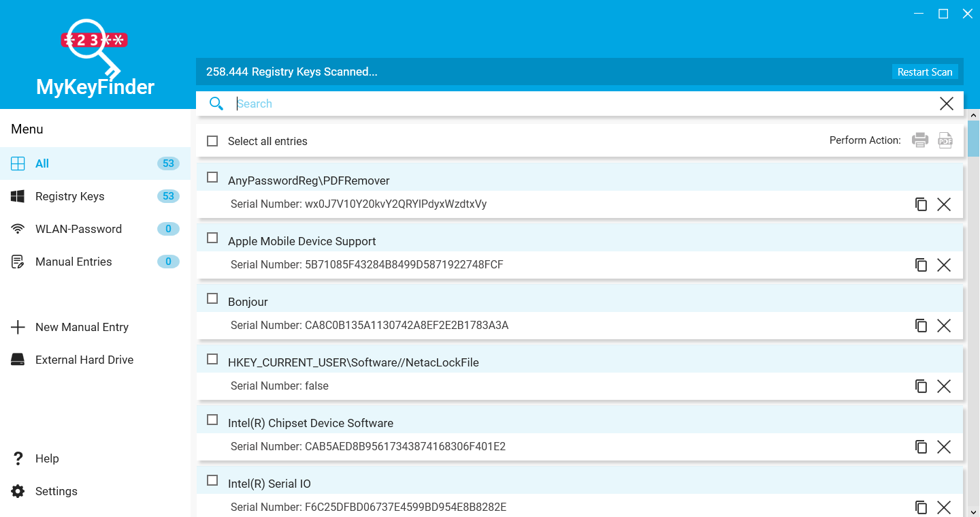Check the NetacLockFile entry checkbox

[212, 359]
